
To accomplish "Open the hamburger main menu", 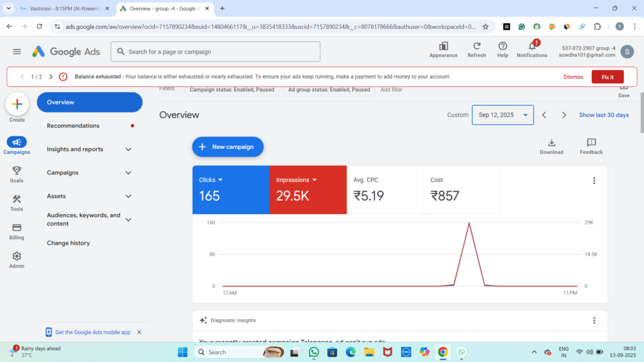I will click(x=16, y=52).
